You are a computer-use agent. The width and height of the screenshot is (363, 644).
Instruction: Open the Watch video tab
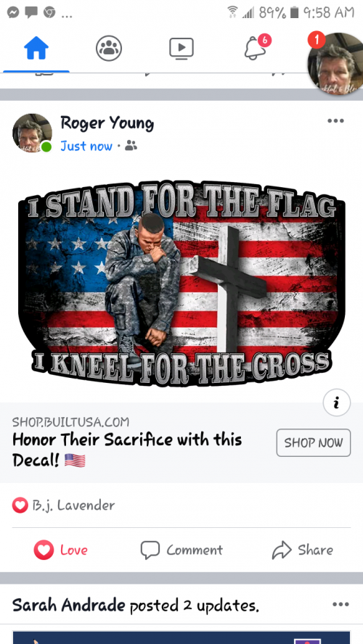pyautogui.click(x=181, y=49)
